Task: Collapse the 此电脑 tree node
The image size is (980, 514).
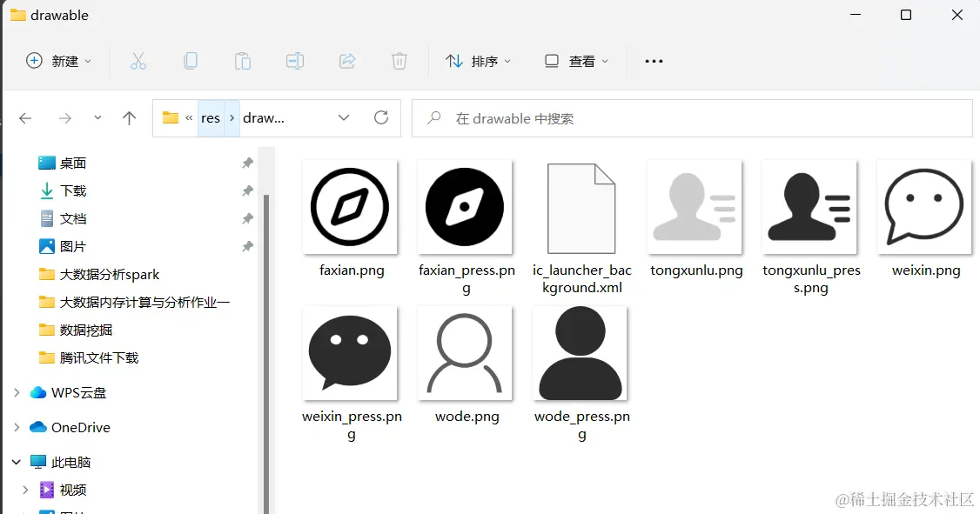Action: [x=17, y=462]
